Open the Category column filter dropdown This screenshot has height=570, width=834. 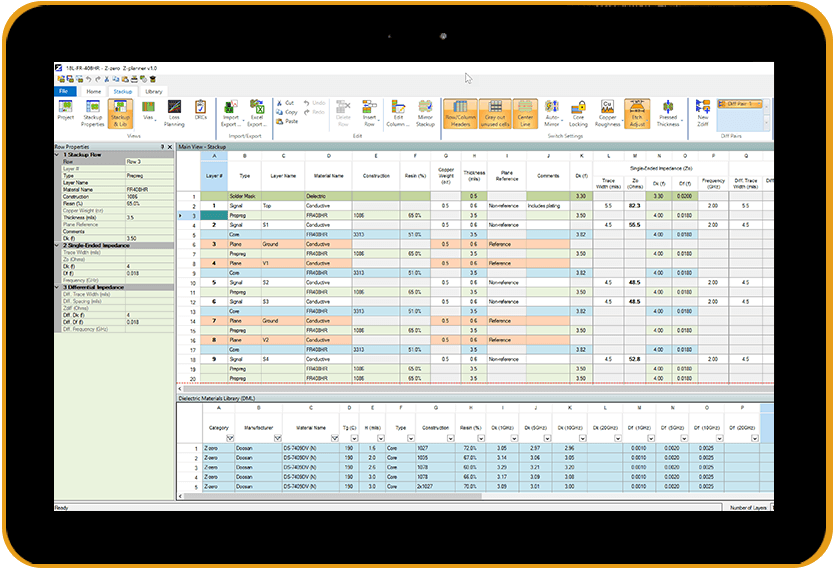[x=230, y=438]
